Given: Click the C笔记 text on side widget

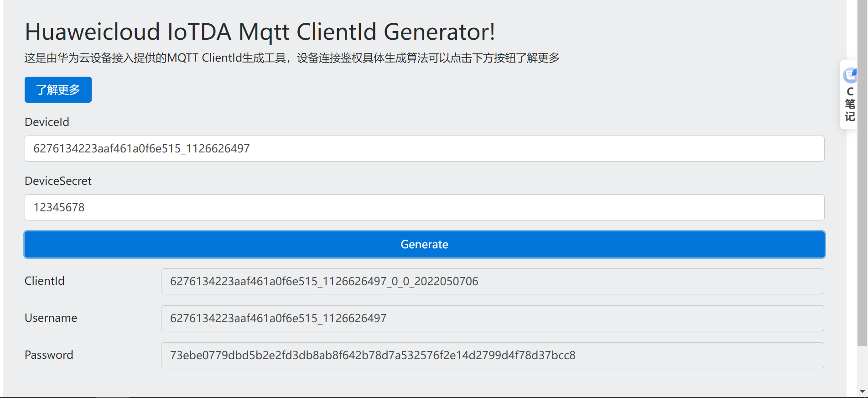Looking at the screenshot, I should pos(850,104).
